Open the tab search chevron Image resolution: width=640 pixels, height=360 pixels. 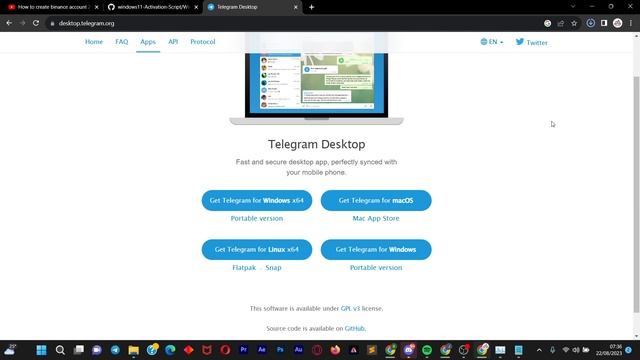click(573, 7)
